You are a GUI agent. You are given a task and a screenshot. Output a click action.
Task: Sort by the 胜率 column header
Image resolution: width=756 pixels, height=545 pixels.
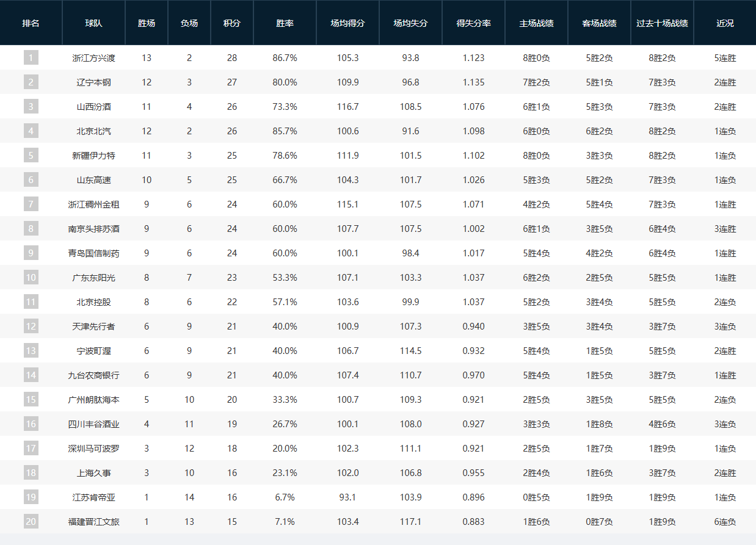pyautogui.click(x=285, y=23)
